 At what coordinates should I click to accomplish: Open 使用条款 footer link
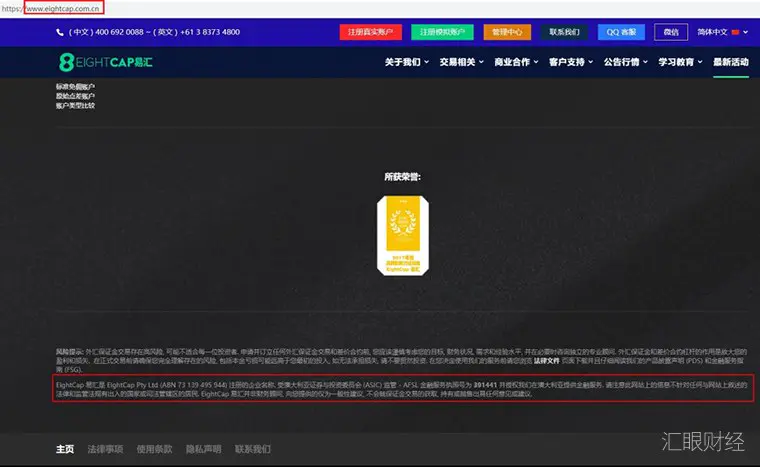click(154, 449)
